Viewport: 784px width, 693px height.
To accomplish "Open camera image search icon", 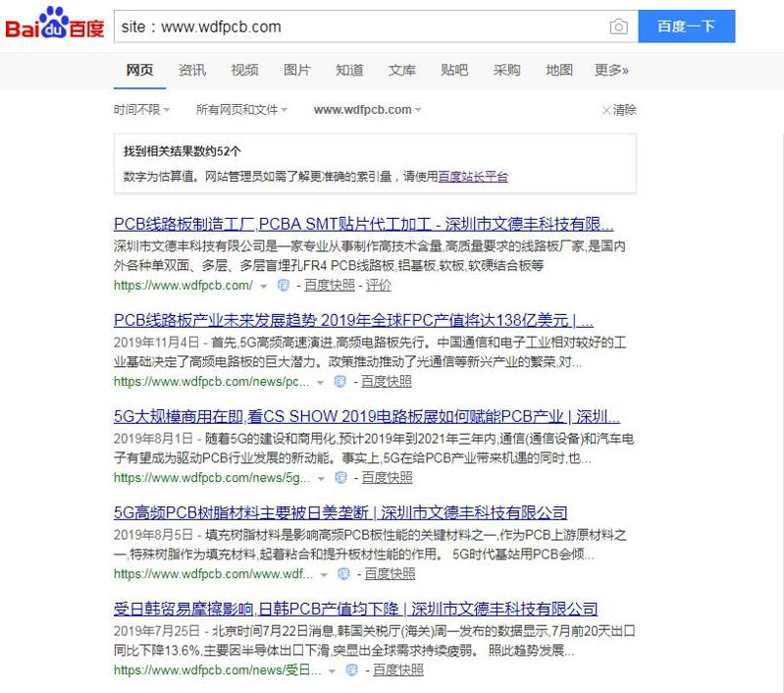I will (618, 27).
